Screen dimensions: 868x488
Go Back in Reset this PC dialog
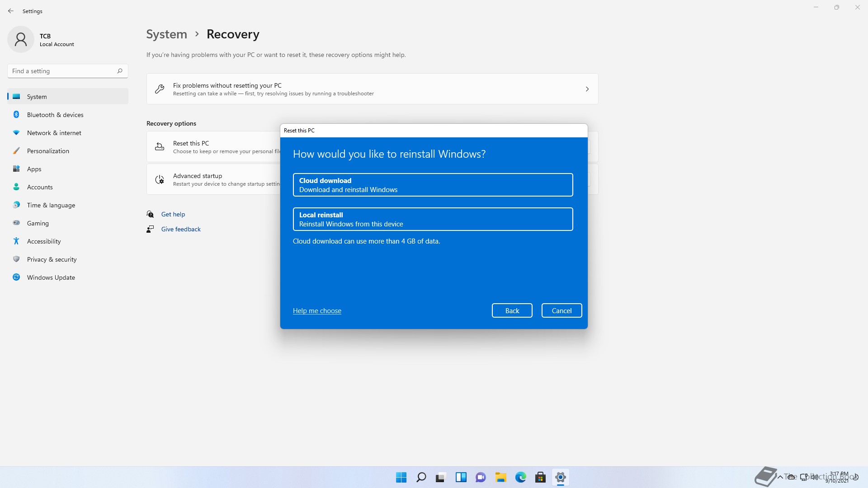512,310
